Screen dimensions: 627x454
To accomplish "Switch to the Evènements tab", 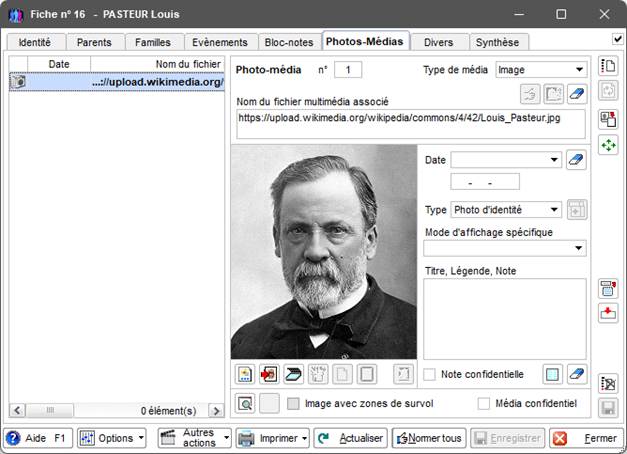I will click(x=219, y=42).
